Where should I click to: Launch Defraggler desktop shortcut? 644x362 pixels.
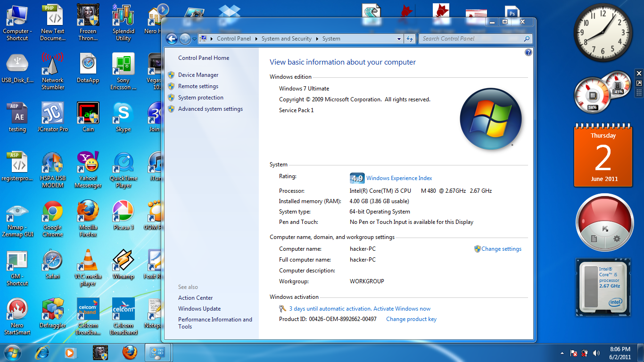click(x=53, y=313)
